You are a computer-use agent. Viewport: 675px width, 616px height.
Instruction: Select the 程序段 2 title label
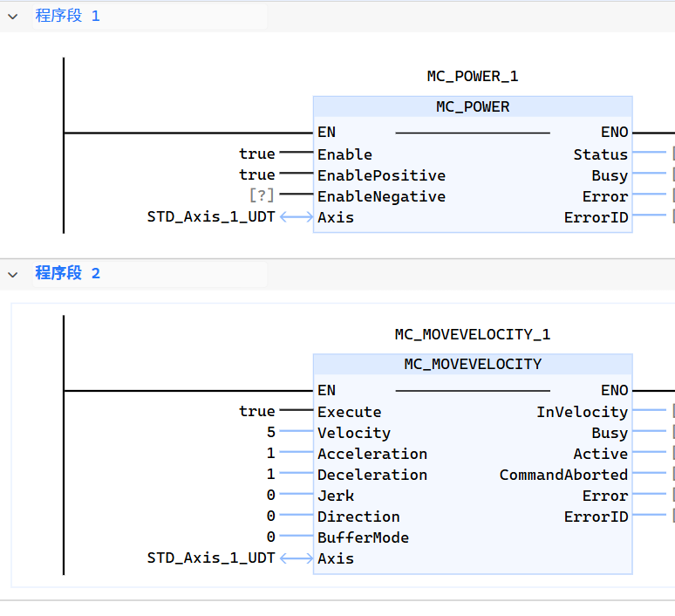(x=67, y=273)
